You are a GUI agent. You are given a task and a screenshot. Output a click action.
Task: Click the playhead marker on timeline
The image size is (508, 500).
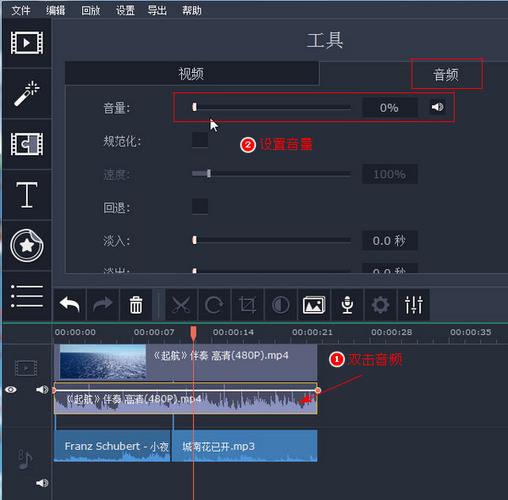pyautogui.click(x=193, y=333)
